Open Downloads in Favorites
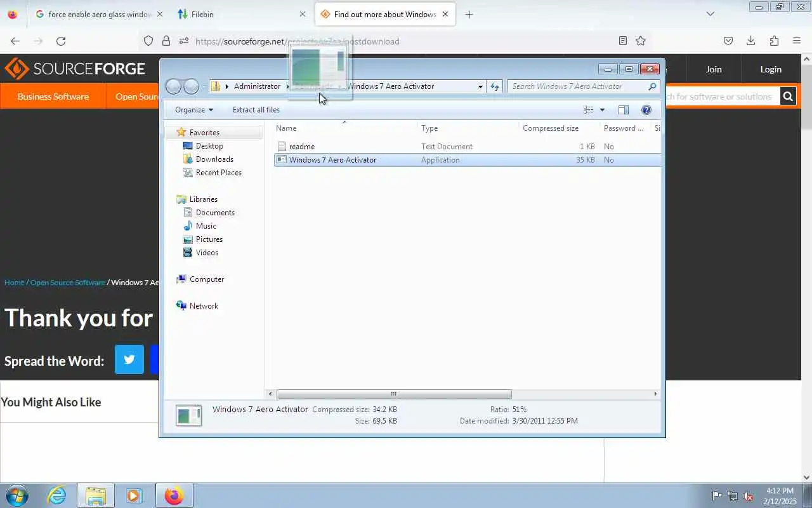This screenshot has width=812, height=508. 214,159
